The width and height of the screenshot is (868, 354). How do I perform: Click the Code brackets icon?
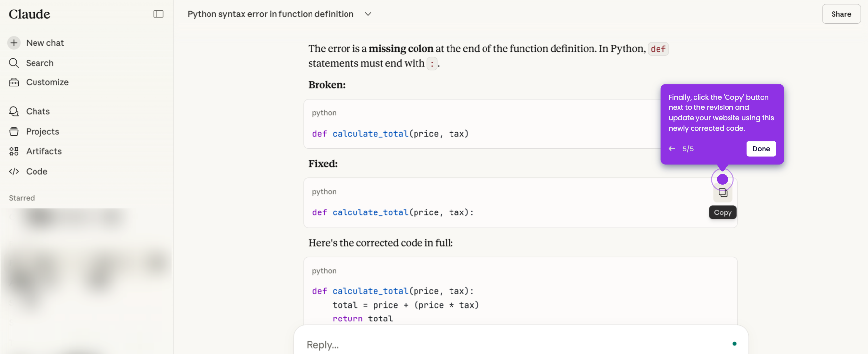point(14,171)
